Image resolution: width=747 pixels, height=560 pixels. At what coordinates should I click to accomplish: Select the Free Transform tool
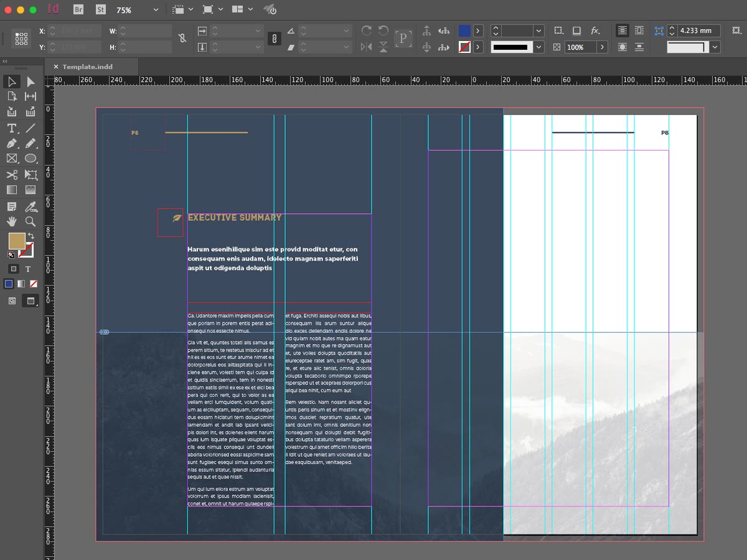click(31, 175)
